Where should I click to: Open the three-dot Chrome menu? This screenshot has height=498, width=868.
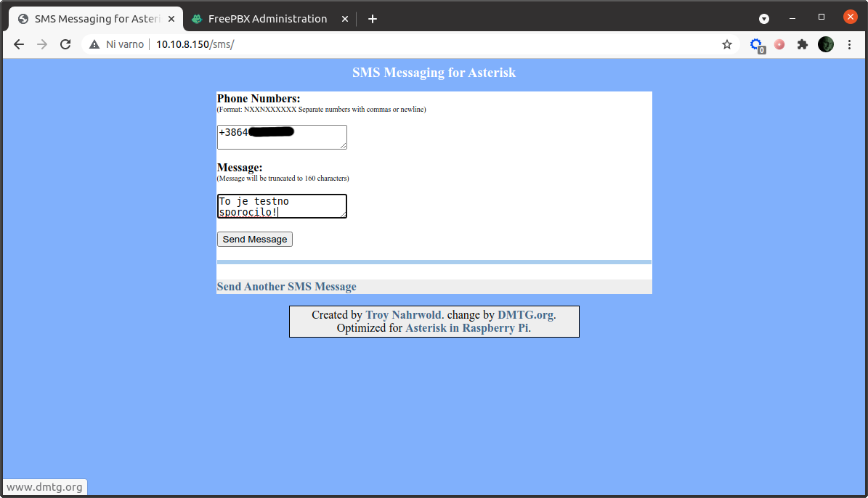850,44
